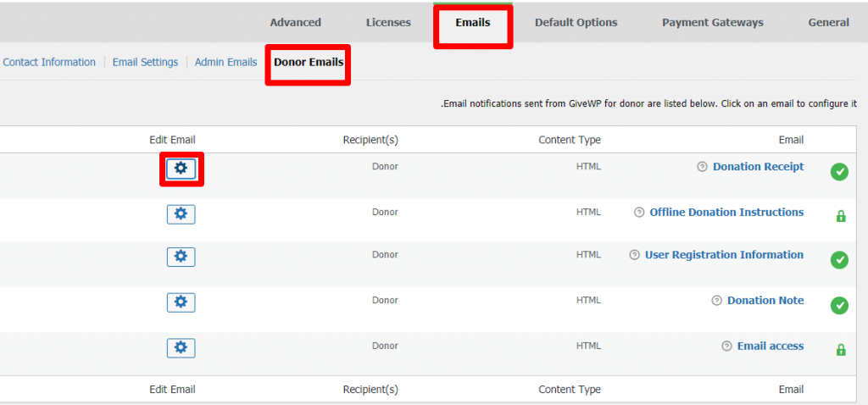Click help icon beside Donation Receipt

pyautogui.click(x=702, y=167)
